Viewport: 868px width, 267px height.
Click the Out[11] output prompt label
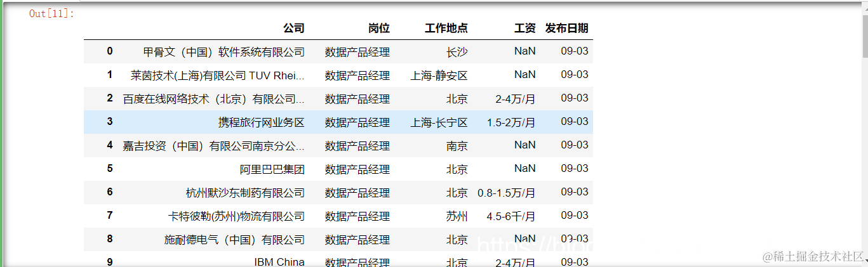click(51, 13)
